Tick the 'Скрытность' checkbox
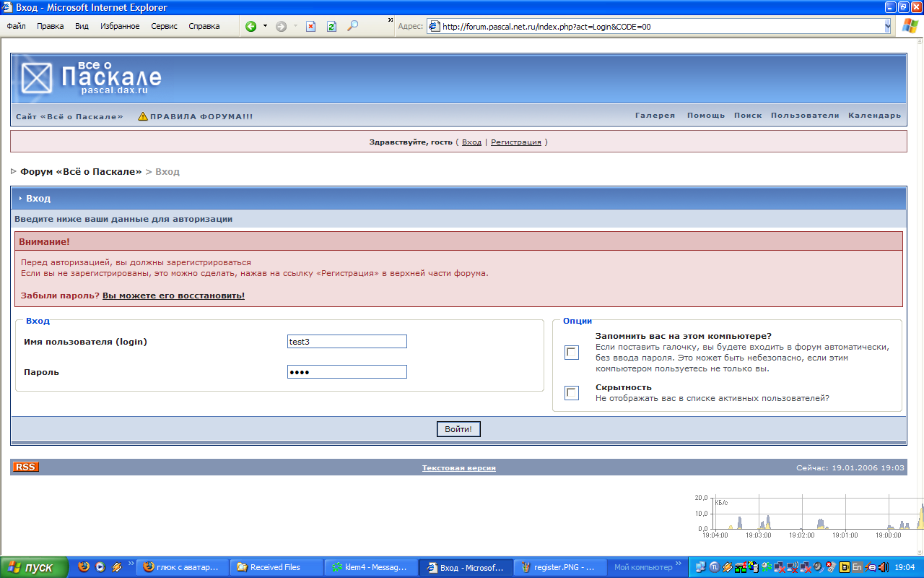The height and width of the screenshot is (578, 924). pos(572,393)
